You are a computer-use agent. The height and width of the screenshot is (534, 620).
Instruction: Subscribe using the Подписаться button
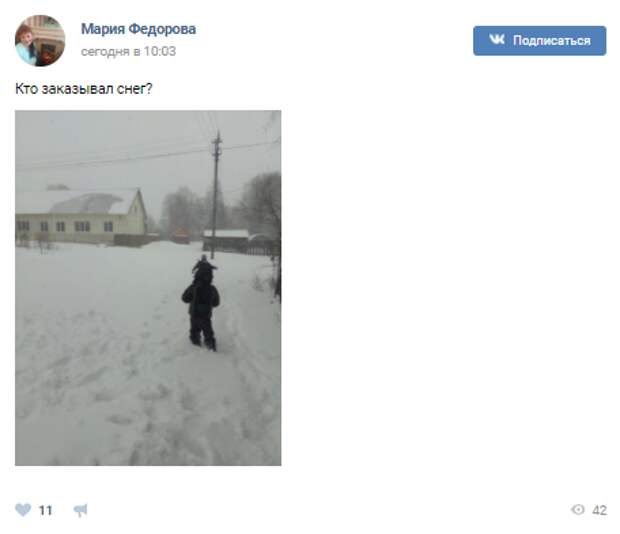pyautogui.click(x=539, y=41)
